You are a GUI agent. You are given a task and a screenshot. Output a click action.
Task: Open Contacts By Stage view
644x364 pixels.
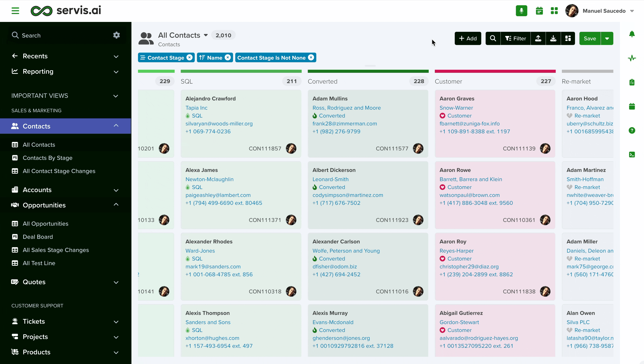point(48,158)
